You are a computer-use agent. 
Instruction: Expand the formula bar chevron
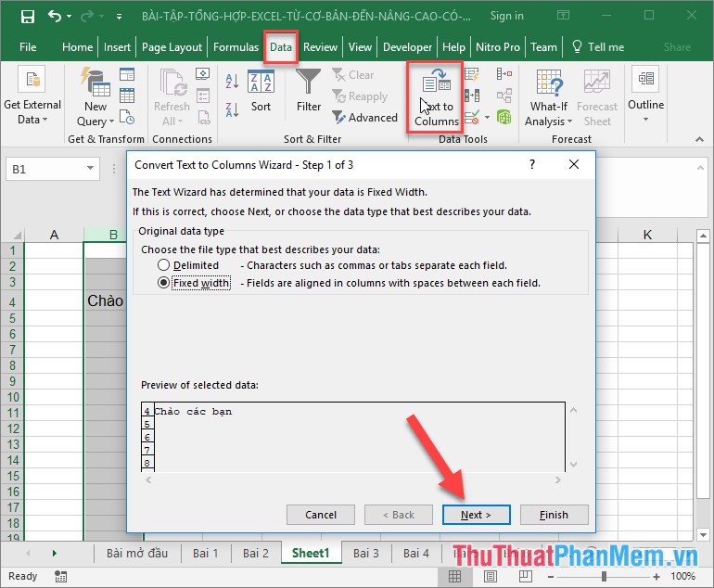(x=700, y=168)
